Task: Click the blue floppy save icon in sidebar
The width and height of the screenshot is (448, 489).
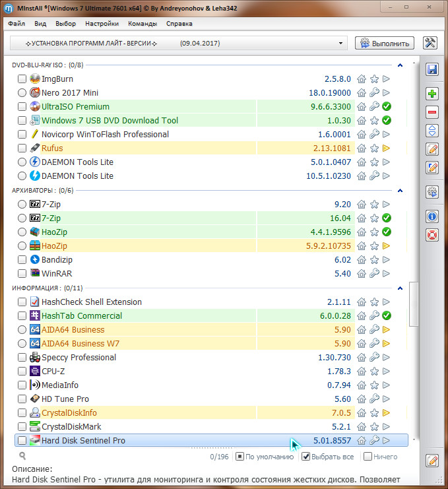Action: 432,69
